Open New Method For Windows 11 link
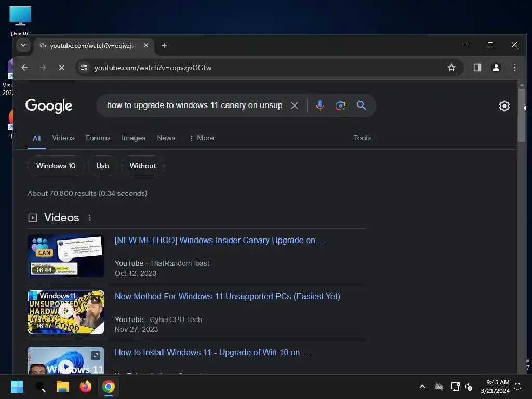This screenshot has height=399, width=532. (x=228, y=296)
